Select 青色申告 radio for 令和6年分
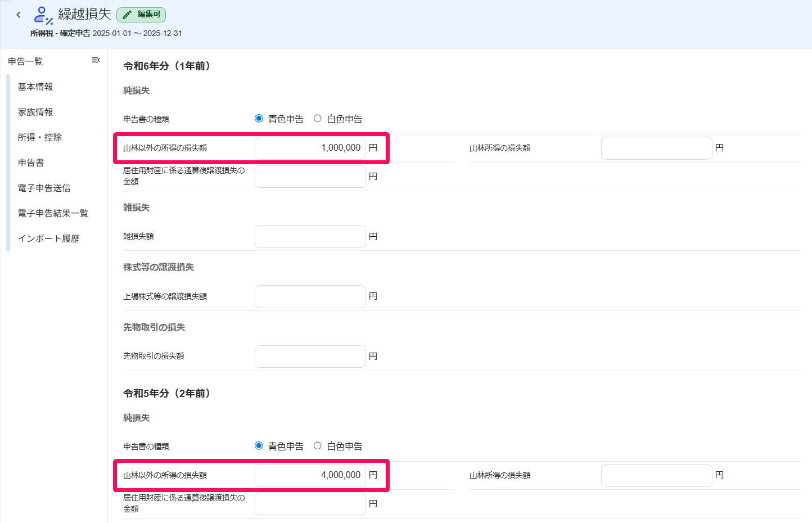 tap(259, 119)
